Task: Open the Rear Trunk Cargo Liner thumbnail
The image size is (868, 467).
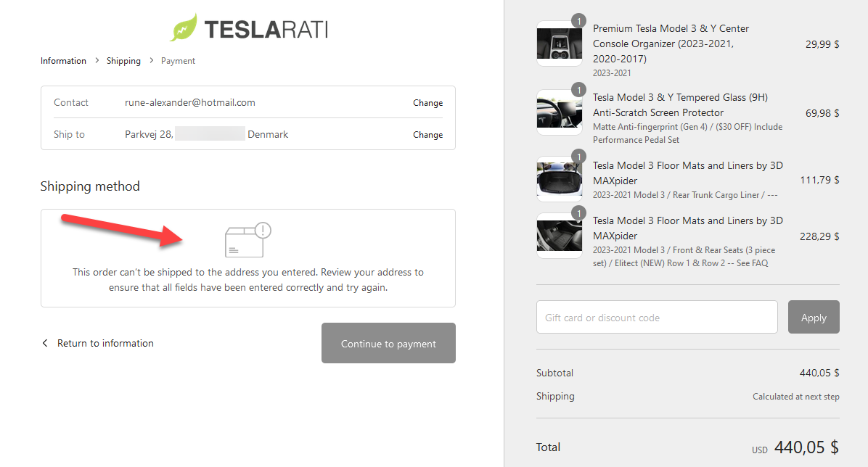Action: pos(559,179)
